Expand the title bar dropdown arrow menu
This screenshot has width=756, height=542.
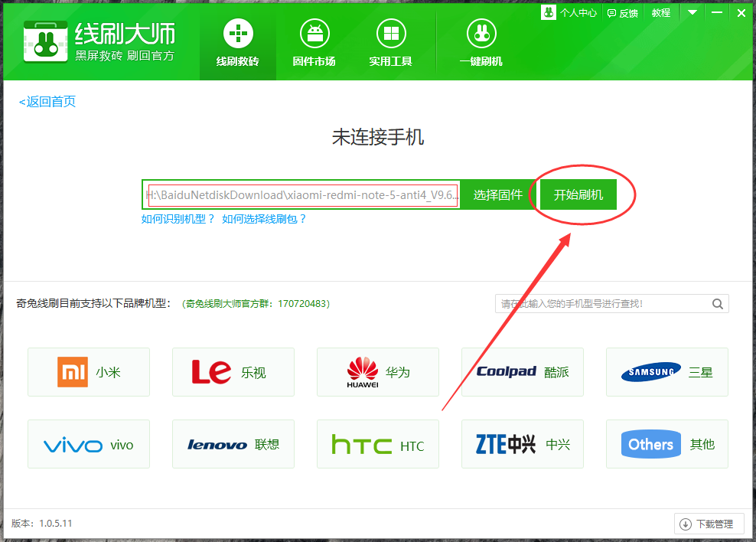pos(692,12)
